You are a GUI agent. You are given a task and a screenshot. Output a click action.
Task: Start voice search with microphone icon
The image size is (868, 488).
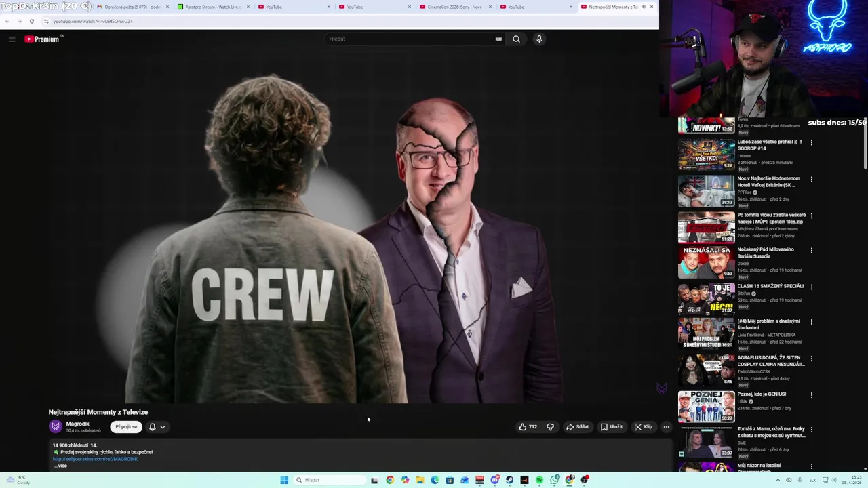(x=539, y=39)
